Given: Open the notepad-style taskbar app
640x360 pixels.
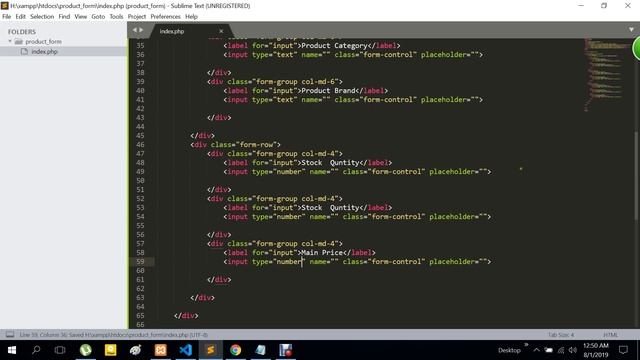Looking at the screenshot, I should click(260, 350).
